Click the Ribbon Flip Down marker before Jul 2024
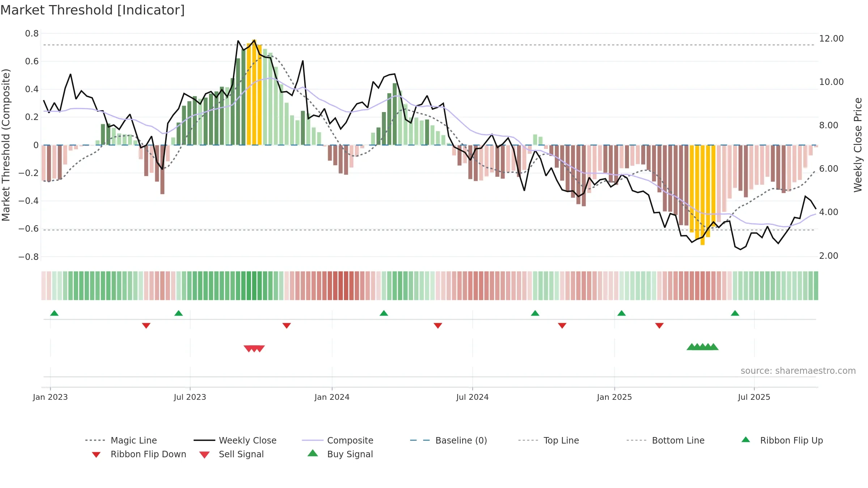Image resolution: width=868 pixels, height=488 pixels. [x=438, y=326]
